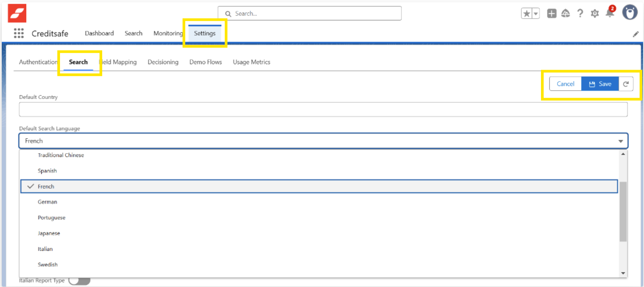The height and width of the screenshot is (287, 644).
Task: Click the Default Country input field
Action: pos(323,109)
